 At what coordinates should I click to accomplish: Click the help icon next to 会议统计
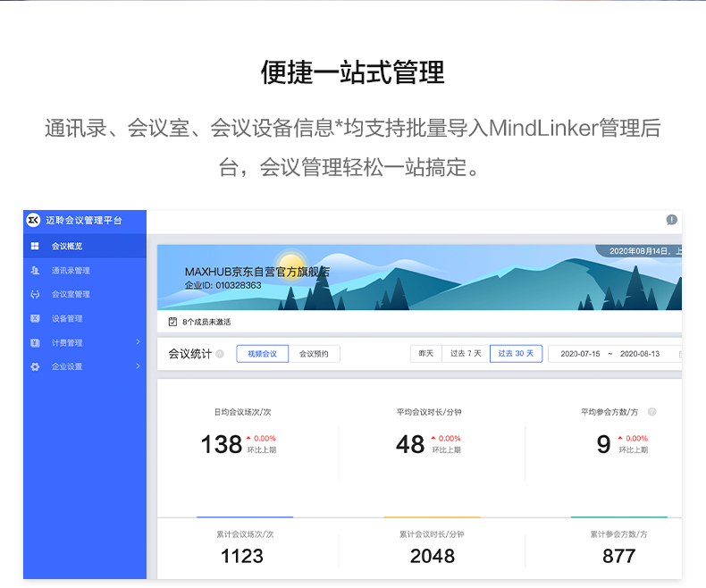coord(220,354)
